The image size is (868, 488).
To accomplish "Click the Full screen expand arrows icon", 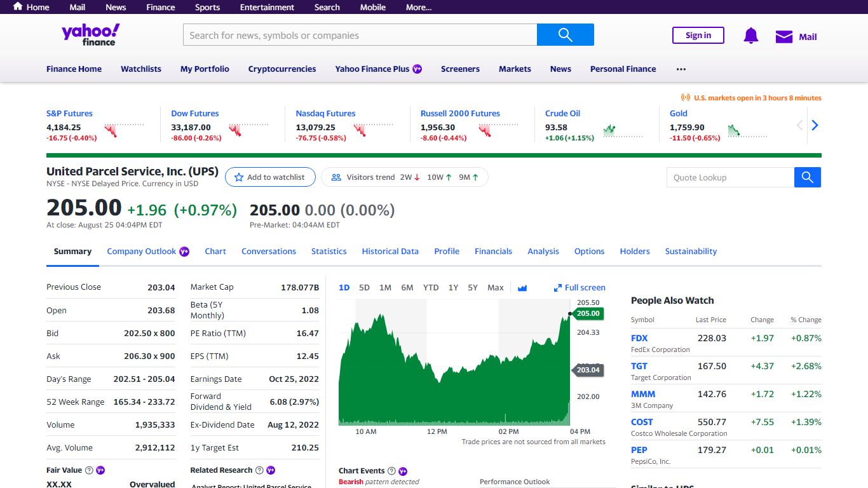I will coord(558,287).
